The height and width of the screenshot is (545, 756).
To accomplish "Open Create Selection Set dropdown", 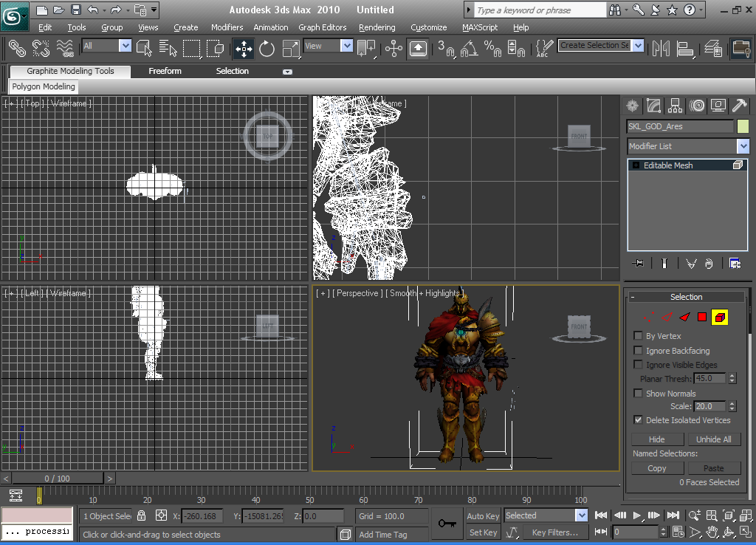I will pos(638,45).
